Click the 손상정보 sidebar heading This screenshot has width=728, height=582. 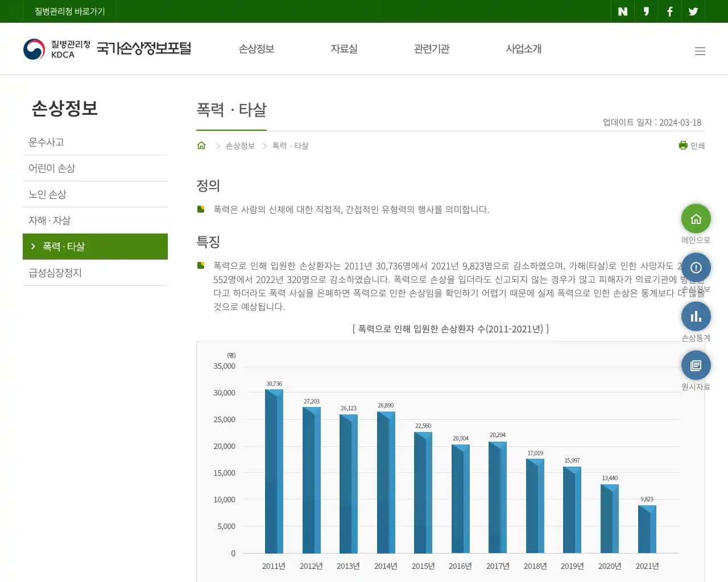pyautogui.click(x=65, y=108)
